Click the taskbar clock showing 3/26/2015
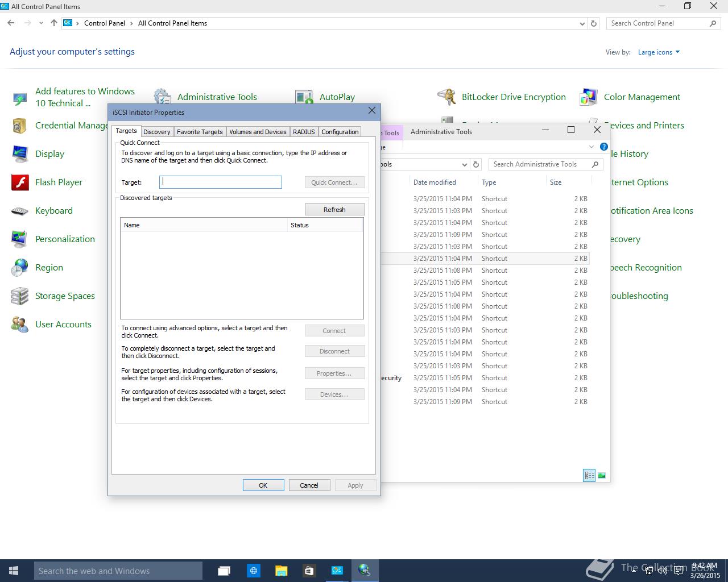This screenshot has width=728, height=582. tap(705, 571)
